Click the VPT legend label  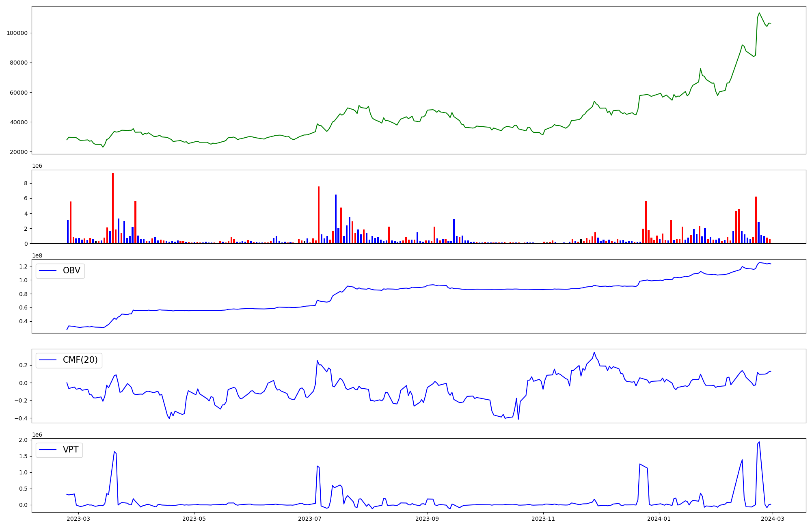pos(71,450)
